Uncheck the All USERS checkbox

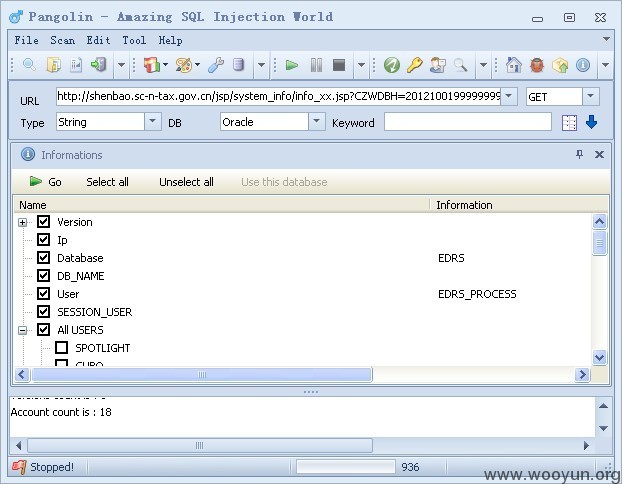pyautogui.click(x=43, y=329)
